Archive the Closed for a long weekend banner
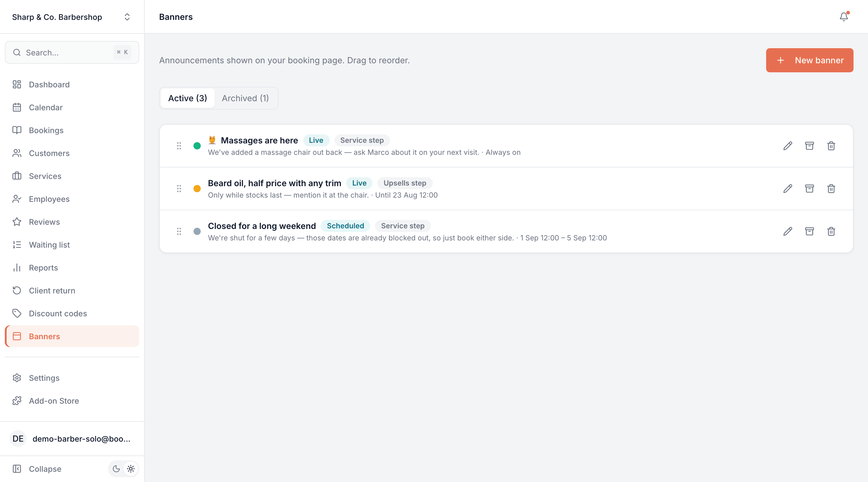868x482 pixels. coord(809,231)
